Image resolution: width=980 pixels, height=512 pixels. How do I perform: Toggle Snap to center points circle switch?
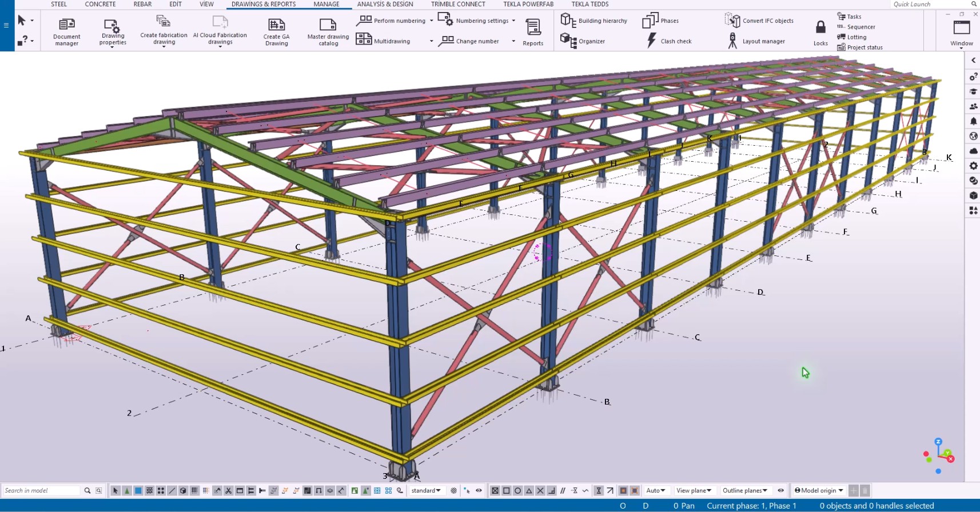pyautogui.click(x=517, y=490)
